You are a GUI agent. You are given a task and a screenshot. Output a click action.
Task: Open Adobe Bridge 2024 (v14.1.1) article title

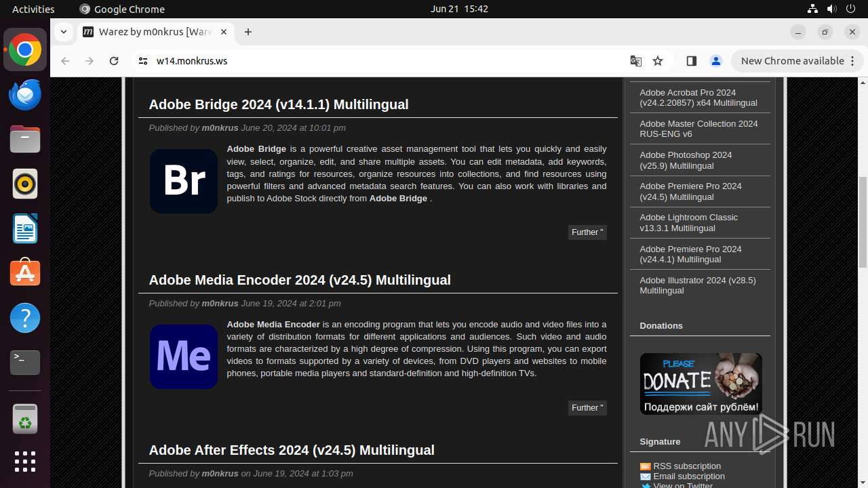[x=279, y=104]
